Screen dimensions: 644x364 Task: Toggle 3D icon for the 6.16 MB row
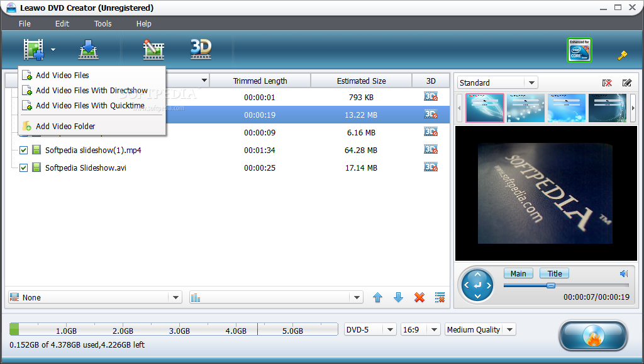(431, 132)
